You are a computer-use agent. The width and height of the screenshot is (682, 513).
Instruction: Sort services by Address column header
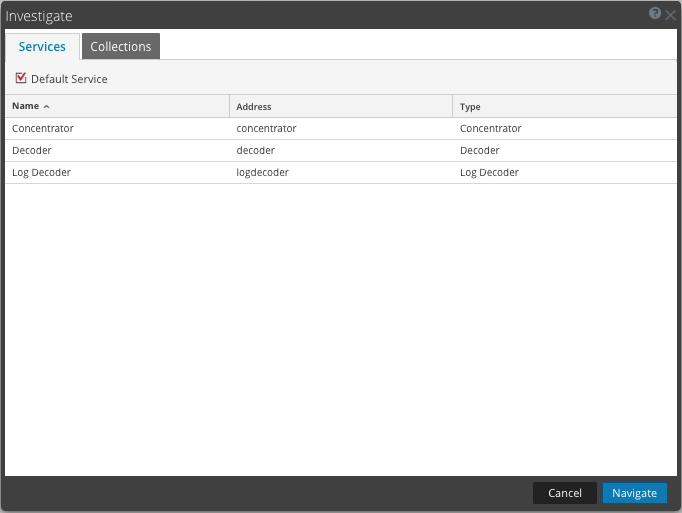[x=254, y=107]
